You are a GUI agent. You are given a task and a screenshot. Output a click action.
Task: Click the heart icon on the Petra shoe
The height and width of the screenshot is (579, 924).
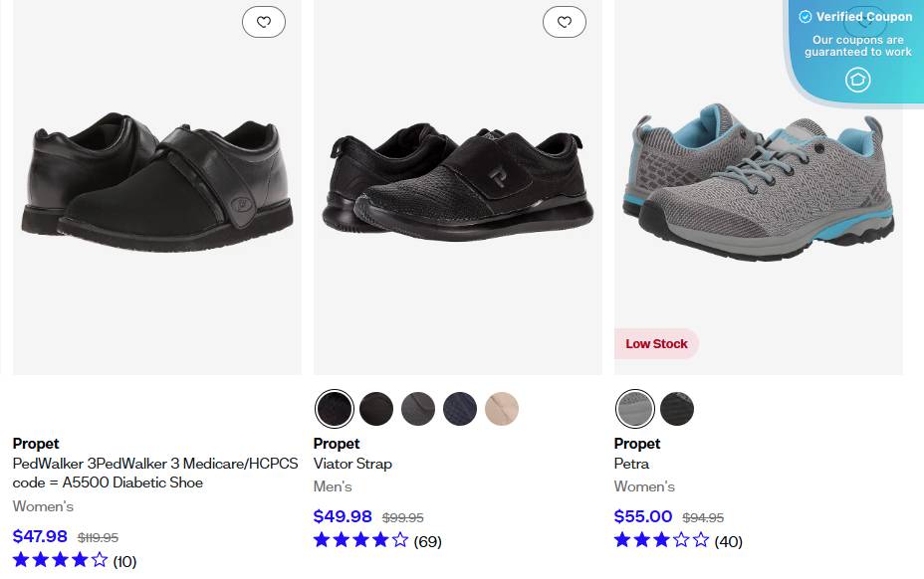click(866, 19)
